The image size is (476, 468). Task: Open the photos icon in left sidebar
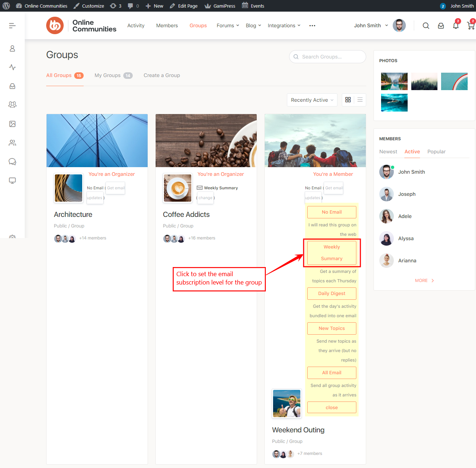pos(12,124)
